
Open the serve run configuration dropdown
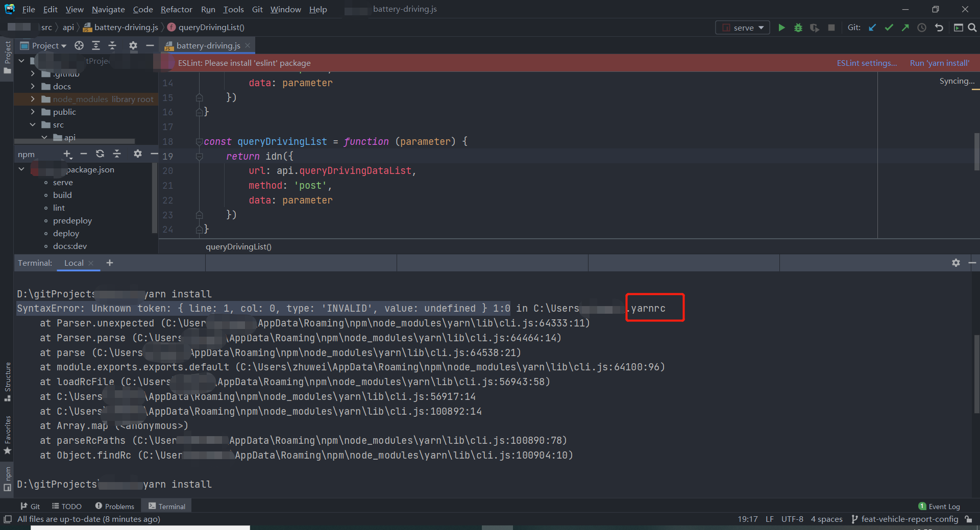(761, 28)
